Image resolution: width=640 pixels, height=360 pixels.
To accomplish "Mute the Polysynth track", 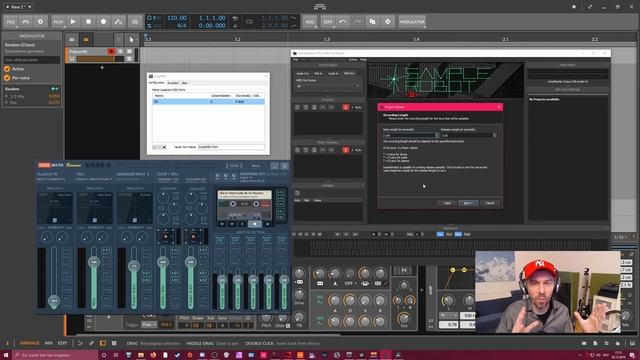I will [129, 51].
